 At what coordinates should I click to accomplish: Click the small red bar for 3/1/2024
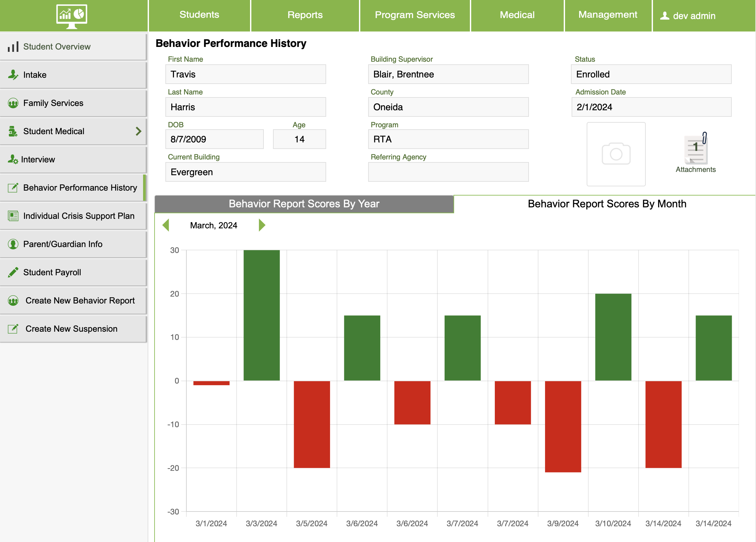tap(211, 383)
